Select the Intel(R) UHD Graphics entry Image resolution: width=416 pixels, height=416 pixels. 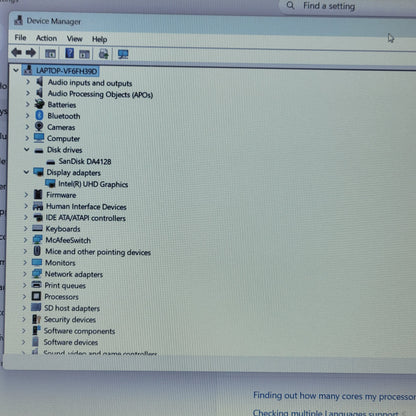click(x=93, y=184)
